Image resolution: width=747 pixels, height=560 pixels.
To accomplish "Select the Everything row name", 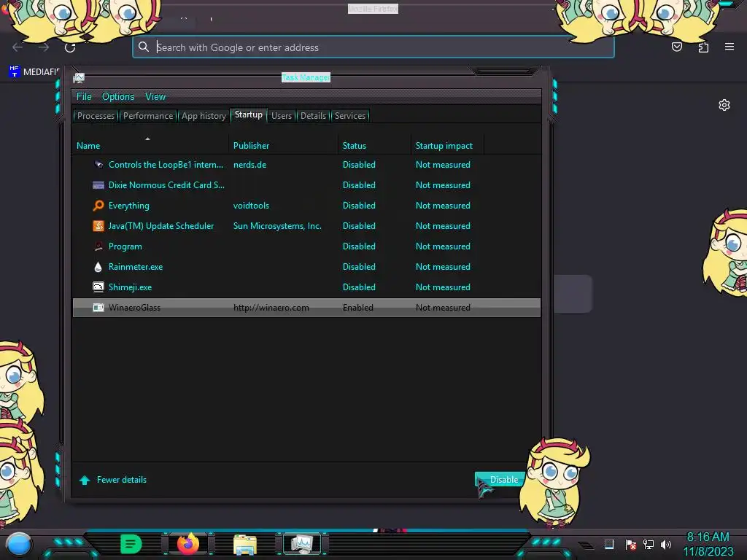I will [x=128, y=206].
